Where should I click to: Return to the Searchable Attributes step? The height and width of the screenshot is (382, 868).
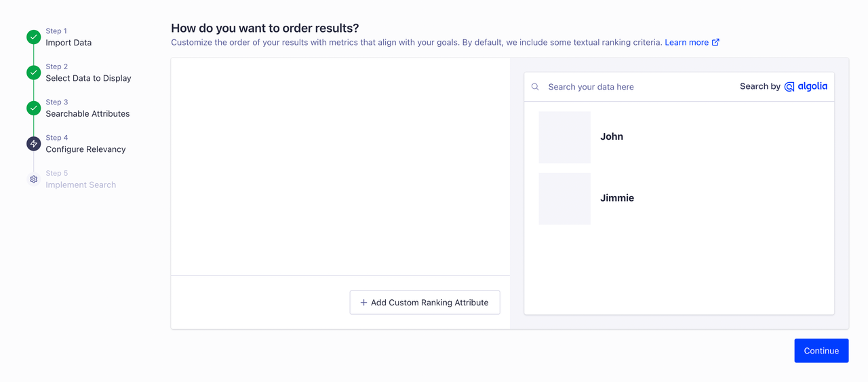[x=87, y=113]
